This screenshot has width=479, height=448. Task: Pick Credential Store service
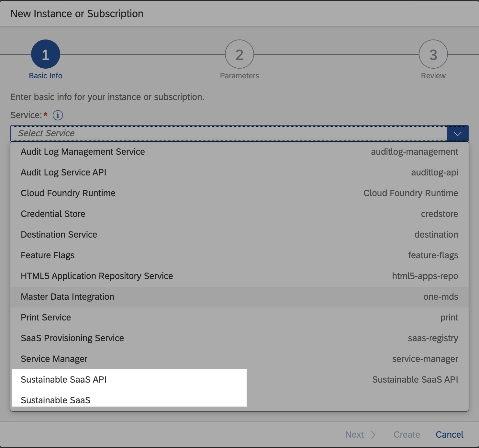[x=240, y=214]
